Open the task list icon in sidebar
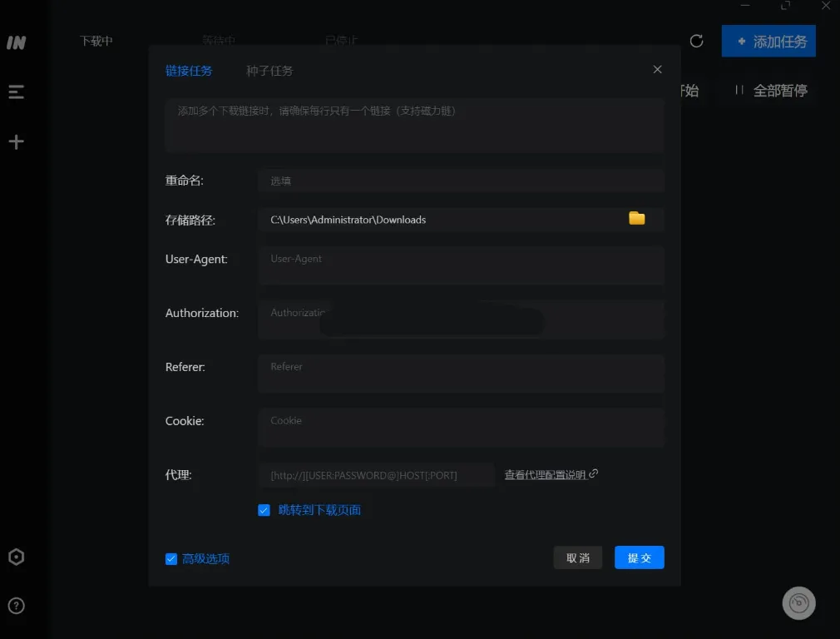 (16, 92)
